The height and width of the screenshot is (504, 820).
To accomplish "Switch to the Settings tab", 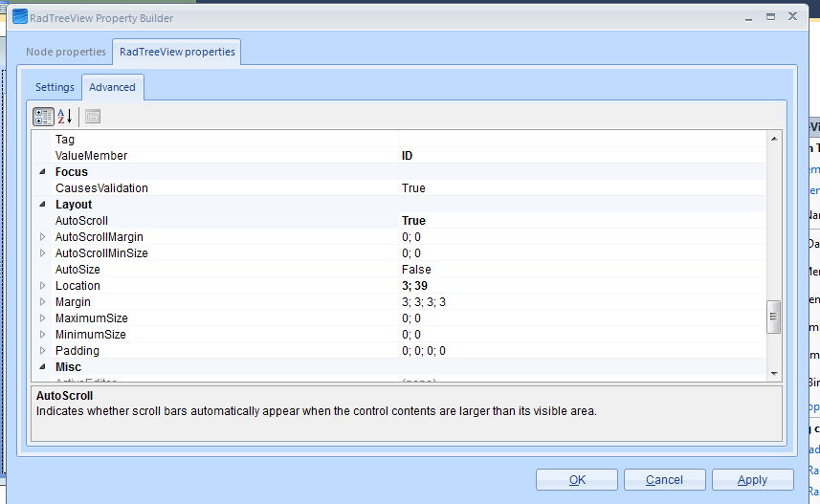I will 55,87.
